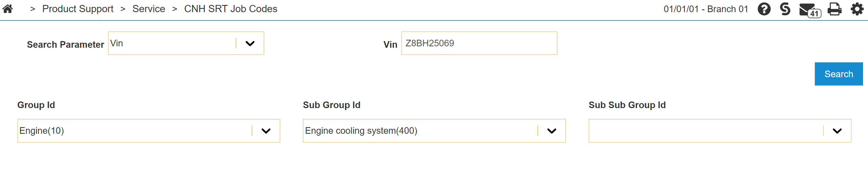Viewport: 868px width, 171px height.
Task: Click the S logo icon in header
Action: (x=785, y=9)
